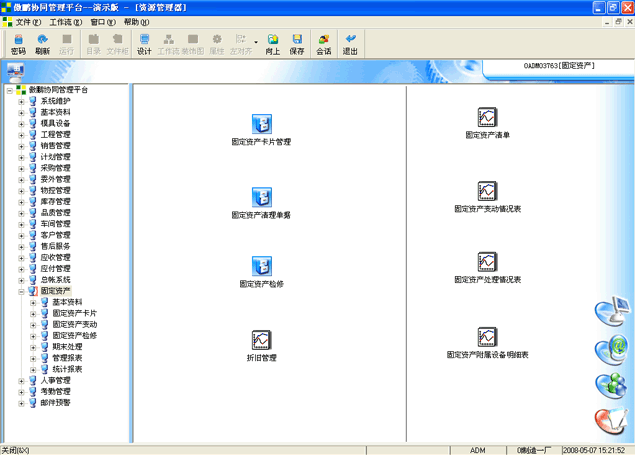Launch 固定资产检修 module icon
Viewport: 635px width, 455px height.
click(261, 266)
